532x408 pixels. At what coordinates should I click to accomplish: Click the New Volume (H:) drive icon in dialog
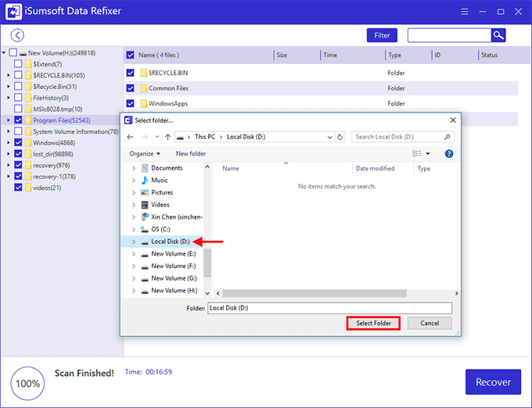(x=145, y=291)
